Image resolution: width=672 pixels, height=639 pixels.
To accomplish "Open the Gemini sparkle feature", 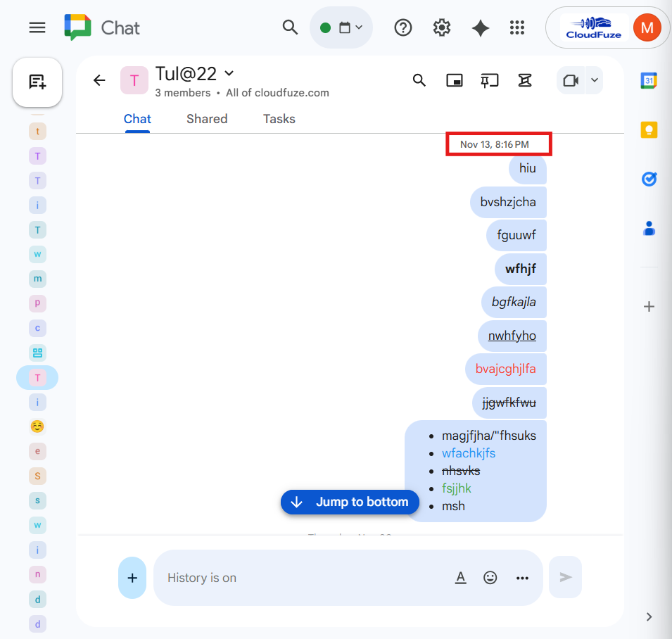I will (480, 27).
